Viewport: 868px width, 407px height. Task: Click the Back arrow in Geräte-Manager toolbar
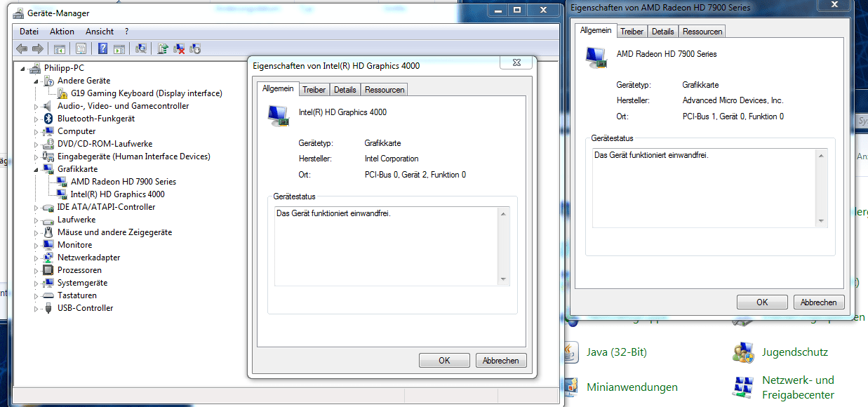click(22, 48)
